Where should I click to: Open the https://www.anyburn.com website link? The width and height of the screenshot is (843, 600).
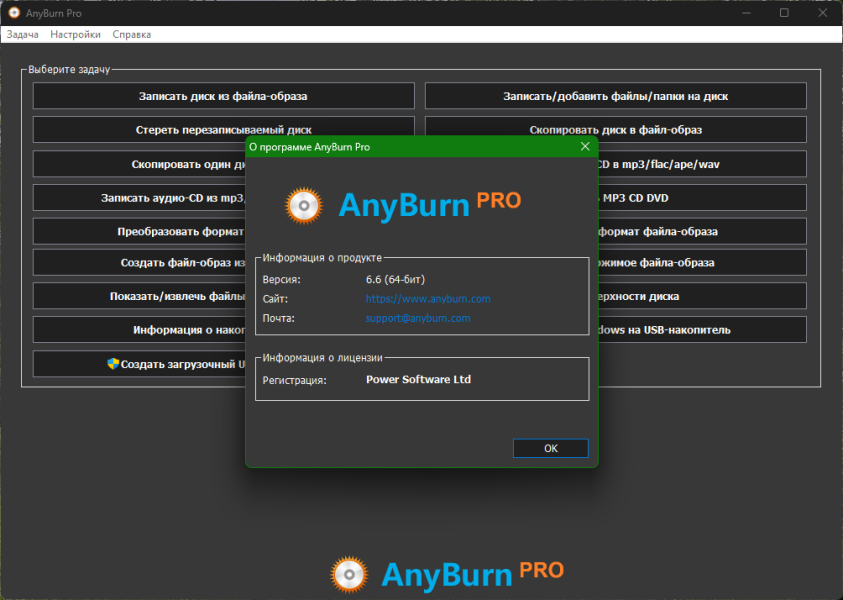pyautogui.click(x=427, y=299)
